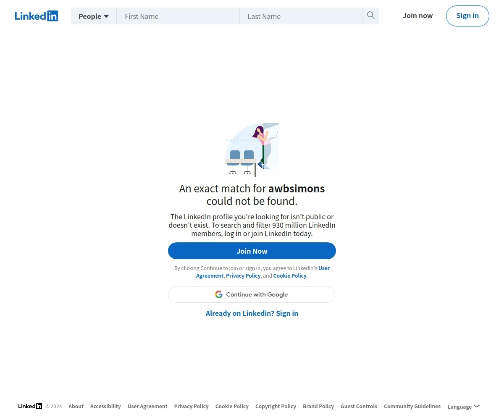Click the '© 2024' footer text

(54, 407)
